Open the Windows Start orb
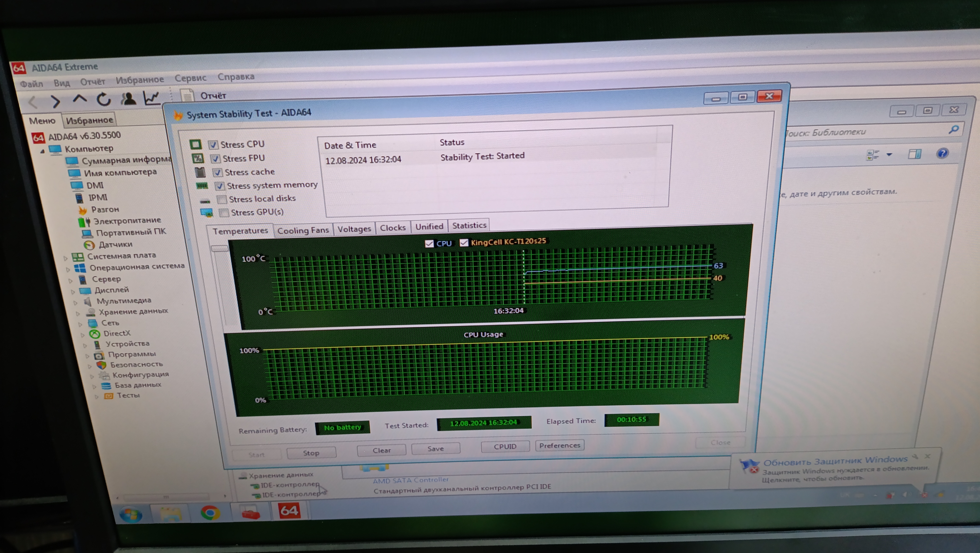The height and width of the screenshot is (553, 980). pos(131,515)
